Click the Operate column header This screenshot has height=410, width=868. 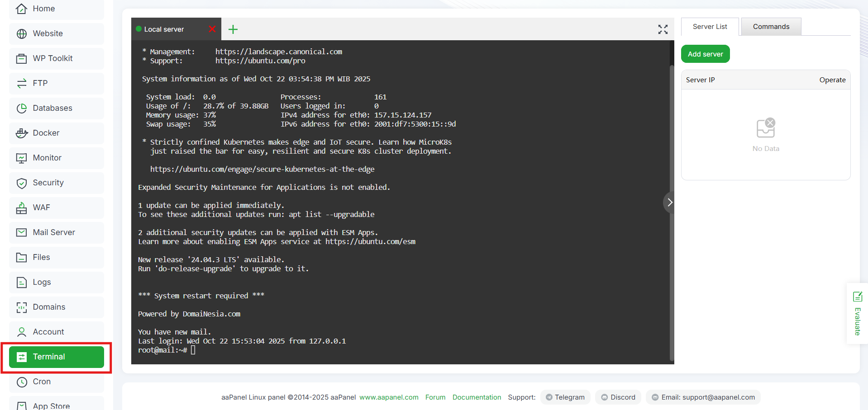(x=832, y=80)
